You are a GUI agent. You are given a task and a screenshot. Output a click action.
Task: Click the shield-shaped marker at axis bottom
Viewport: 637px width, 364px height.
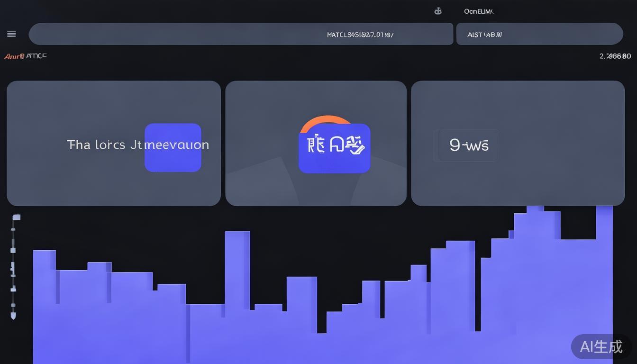pyautogui.click(x=13, y=315)
